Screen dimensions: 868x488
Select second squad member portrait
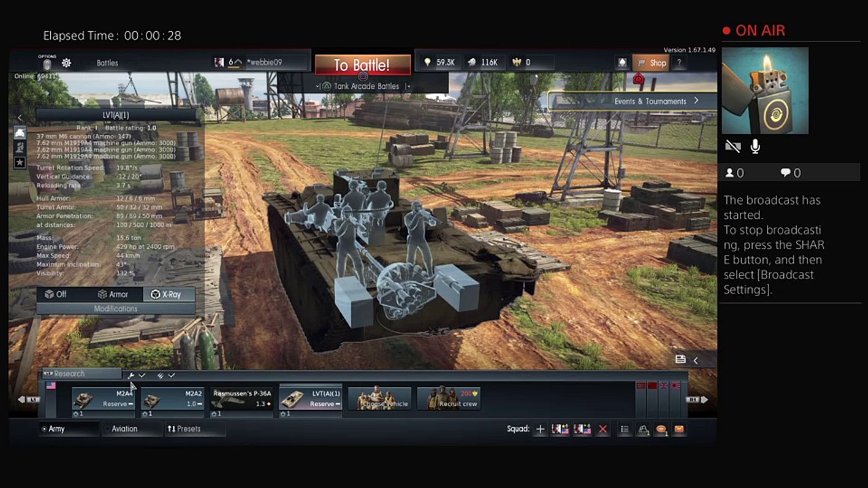582,429
